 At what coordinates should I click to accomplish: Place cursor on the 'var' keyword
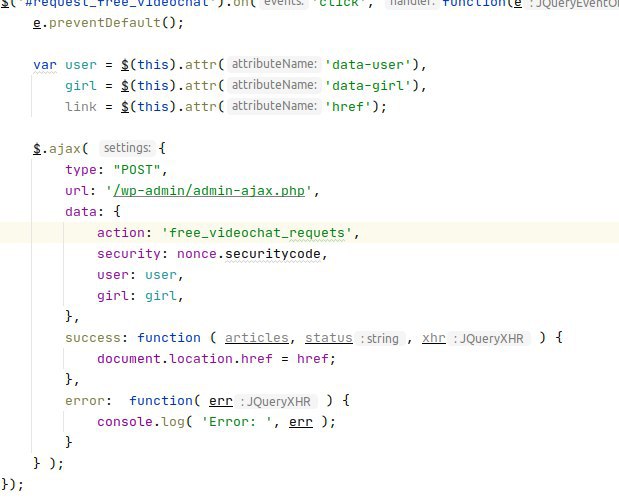[x=45, y=65]
